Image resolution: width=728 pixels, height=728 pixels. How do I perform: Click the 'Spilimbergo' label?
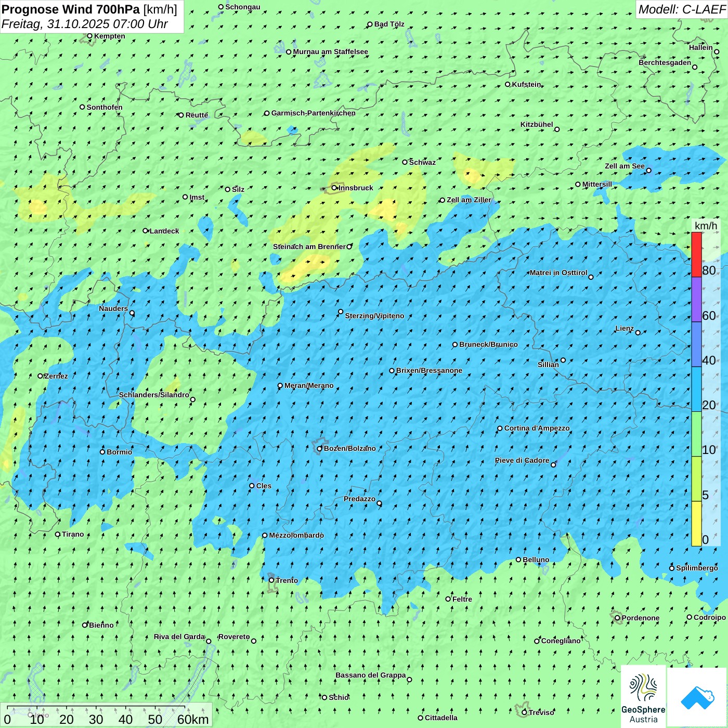tap(697, 568)
